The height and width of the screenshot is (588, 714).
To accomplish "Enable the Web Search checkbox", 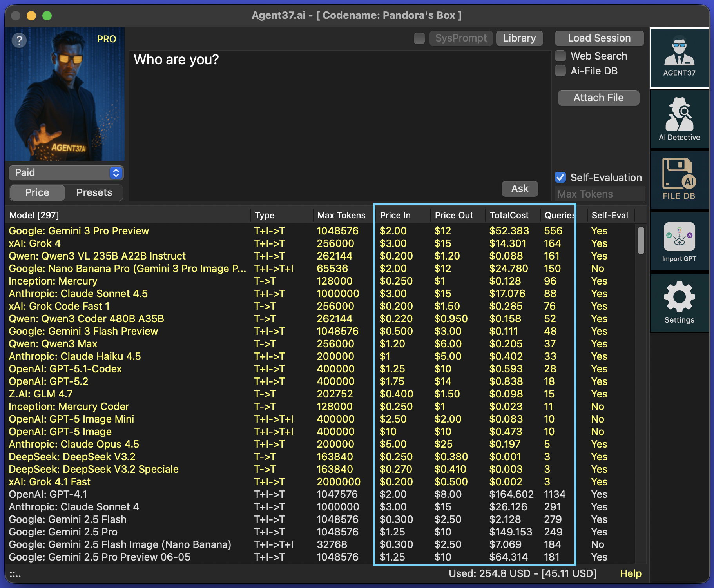I will click(x=560, y=56).
